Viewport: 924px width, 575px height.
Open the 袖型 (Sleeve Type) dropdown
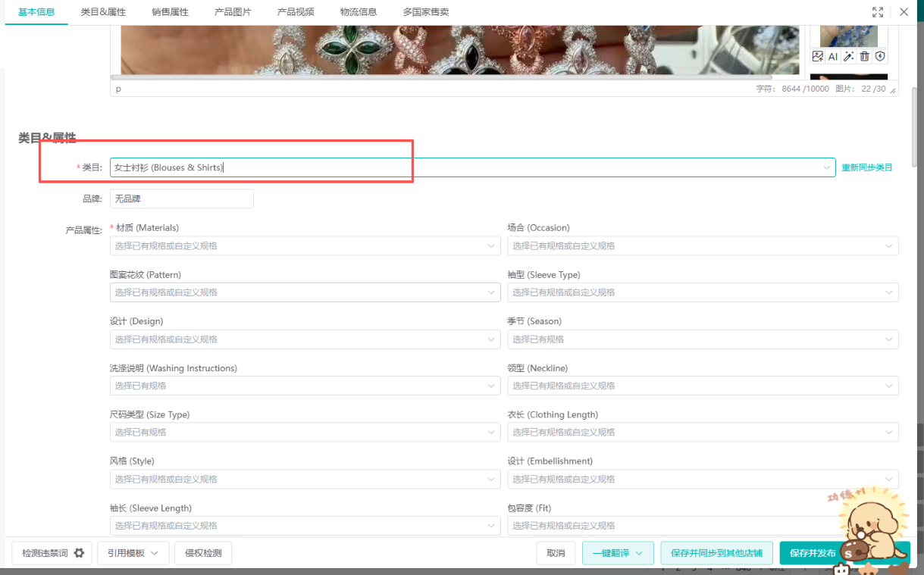click(x=703, y=292)
